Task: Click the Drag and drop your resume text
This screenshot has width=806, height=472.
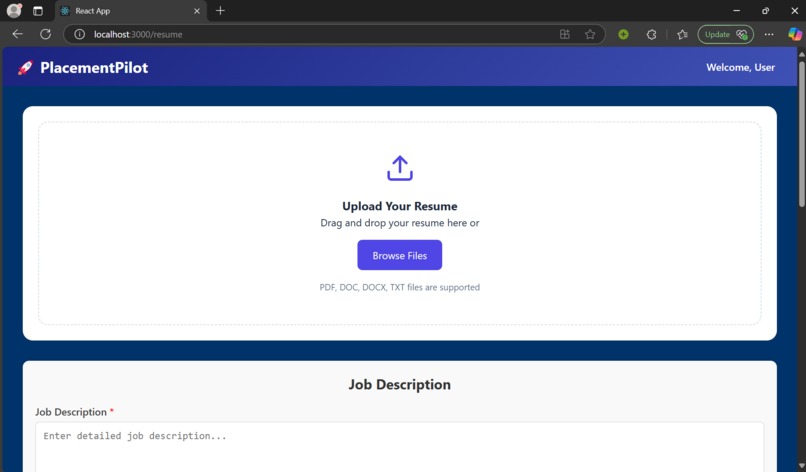Action: pos(399,223)
